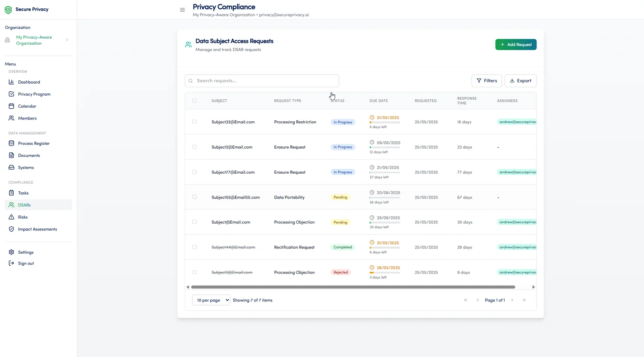
Task: Click the clock icon beside 06/06/2025
Action: (x=372, y=142)
